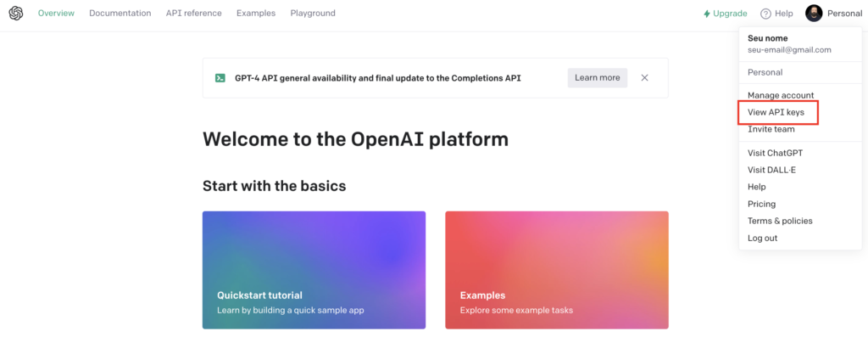Click the GPT-4 API general availability announcement text
The image size is (868, 337).
(x=377, y=78)
